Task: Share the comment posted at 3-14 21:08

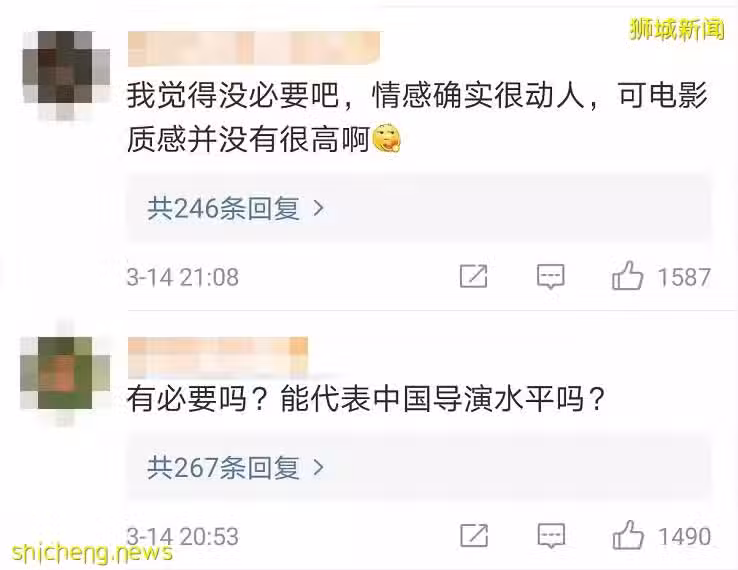Action: tap(473, 276)
